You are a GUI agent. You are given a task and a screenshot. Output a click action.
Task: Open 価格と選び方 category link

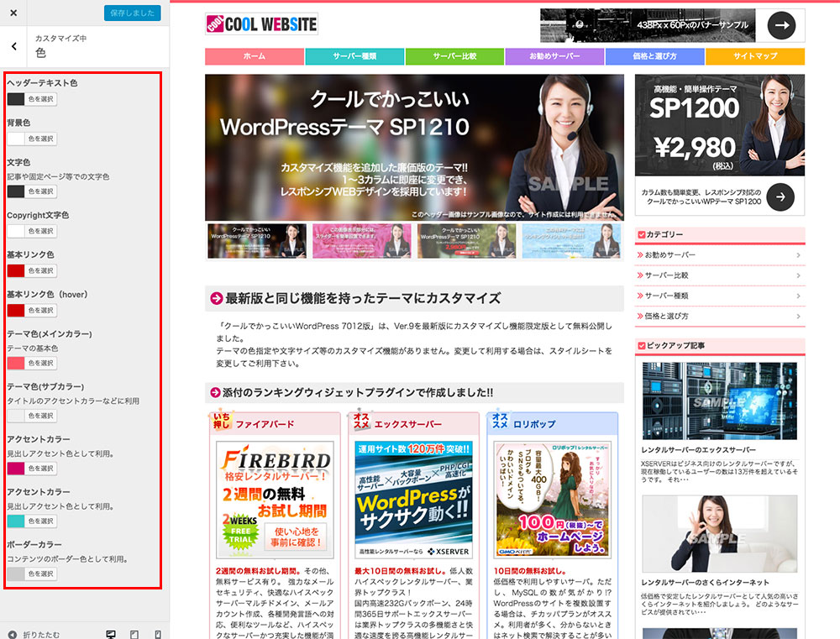(x=666, y=316)
